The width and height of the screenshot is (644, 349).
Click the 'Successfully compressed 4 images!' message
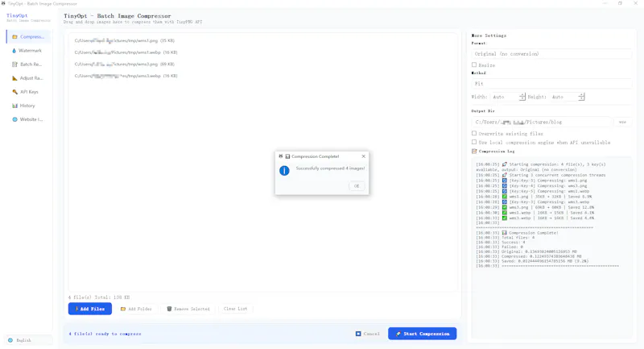tap(330, 168)
